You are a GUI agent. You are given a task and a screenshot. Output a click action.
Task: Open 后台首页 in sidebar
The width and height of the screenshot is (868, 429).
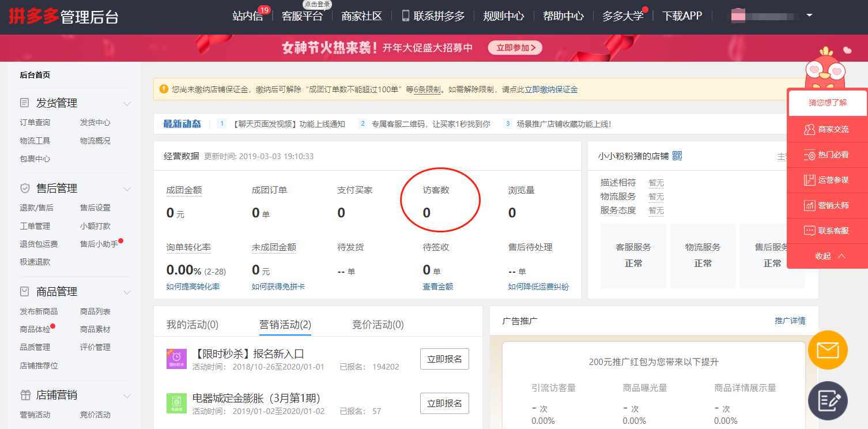tap(35, 75)
